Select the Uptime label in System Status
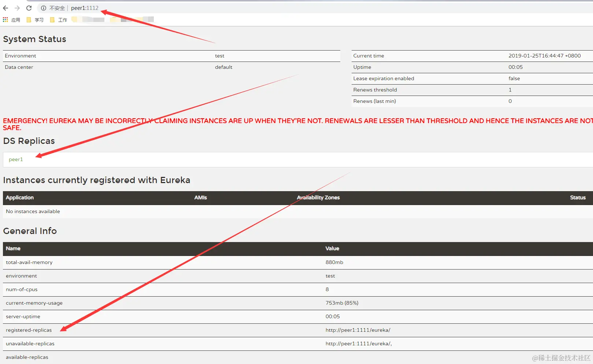Image resolution: width=593 pixels, height=364 pixels. click(362, 67)
